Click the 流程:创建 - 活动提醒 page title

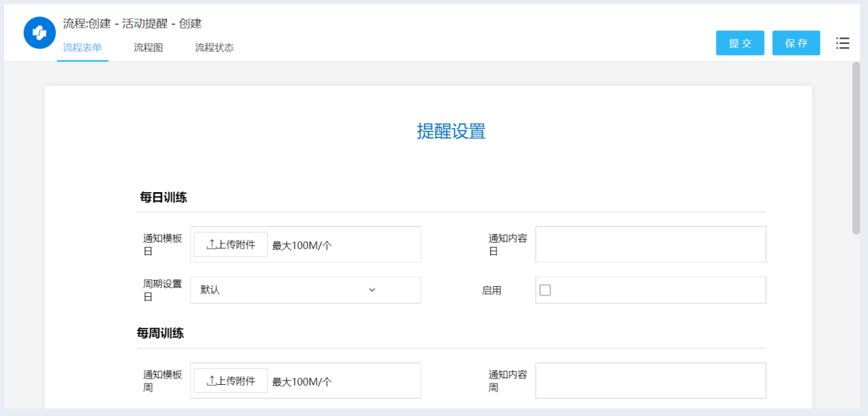(x=132, y=24)
